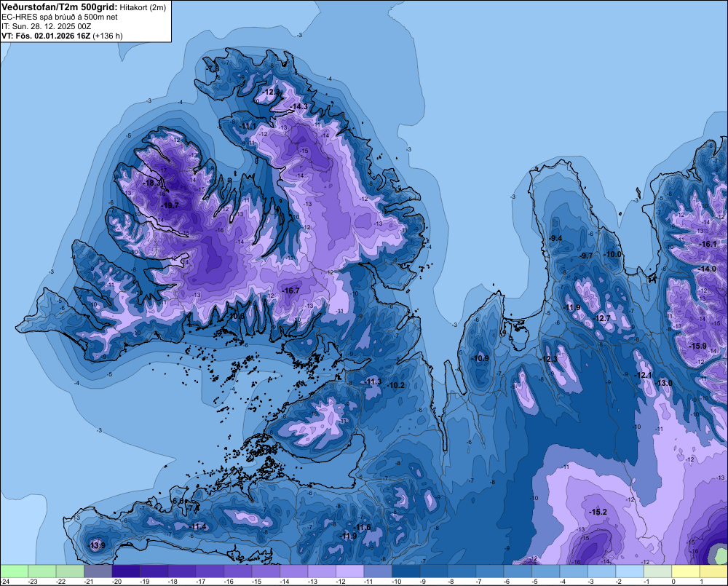The height and width of the screenshot is (586, 728).
Task: Click the 'EC-HRES spá brúuð á 500m net' line
Action: [x=60, y=17]
